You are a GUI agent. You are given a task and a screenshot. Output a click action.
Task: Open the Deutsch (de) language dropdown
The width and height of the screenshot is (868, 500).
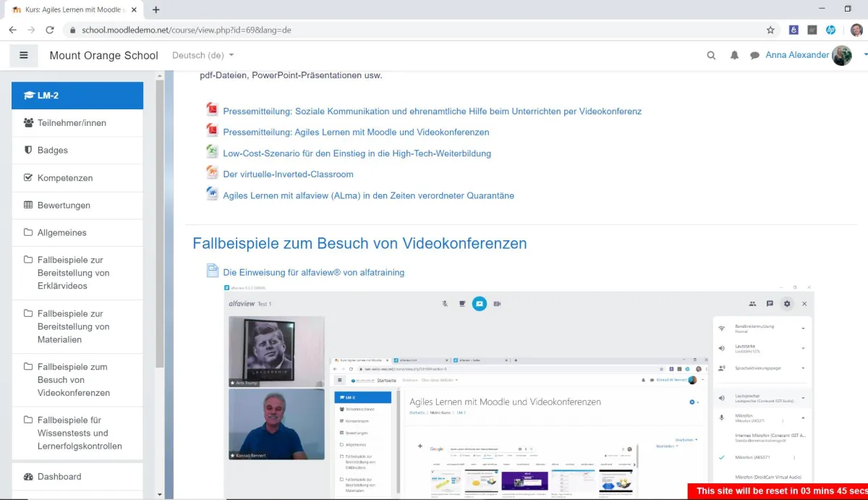[x=200, y=55]
